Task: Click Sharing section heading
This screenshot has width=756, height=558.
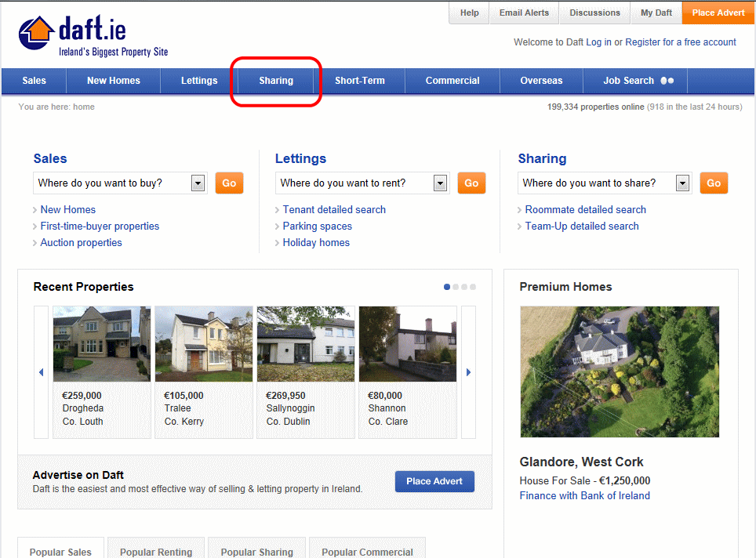Action: click(543, 158)
